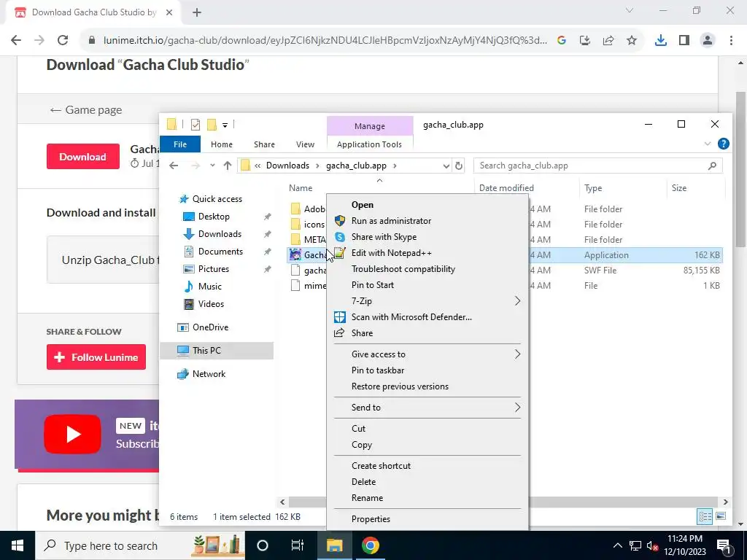Viewport: 747px width, 560px height.
Task: Click the Windows taskbar search box
Action: point(140,545)
